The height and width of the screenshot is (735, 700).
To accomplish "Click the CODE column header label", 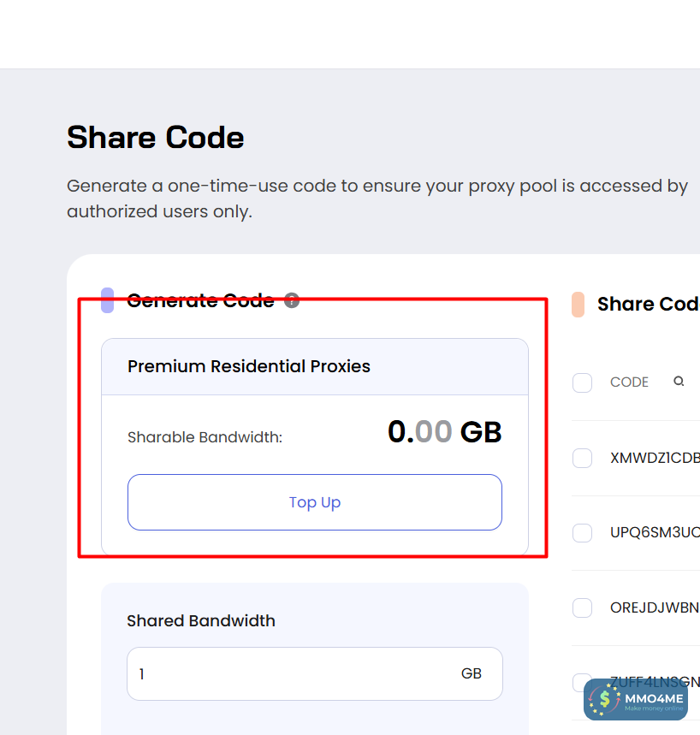I will pos(629,382).
